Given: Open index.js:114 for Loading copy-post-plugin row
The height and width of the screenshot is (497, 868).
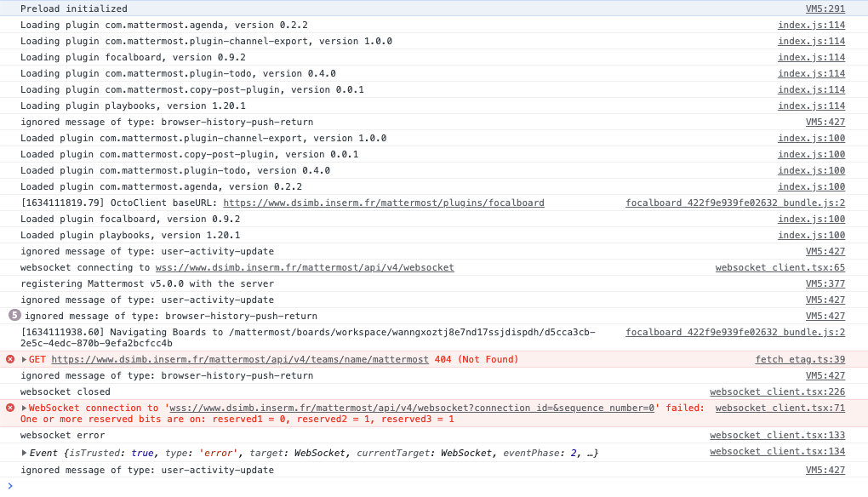Looking at the screenshot, I should tap(811, 89).
